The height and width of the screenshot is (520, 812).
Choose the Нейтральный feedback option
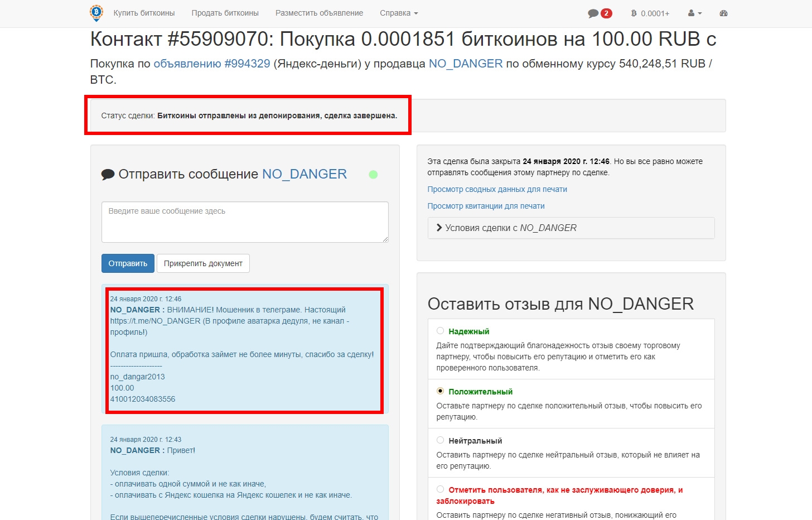coord(440,440)
